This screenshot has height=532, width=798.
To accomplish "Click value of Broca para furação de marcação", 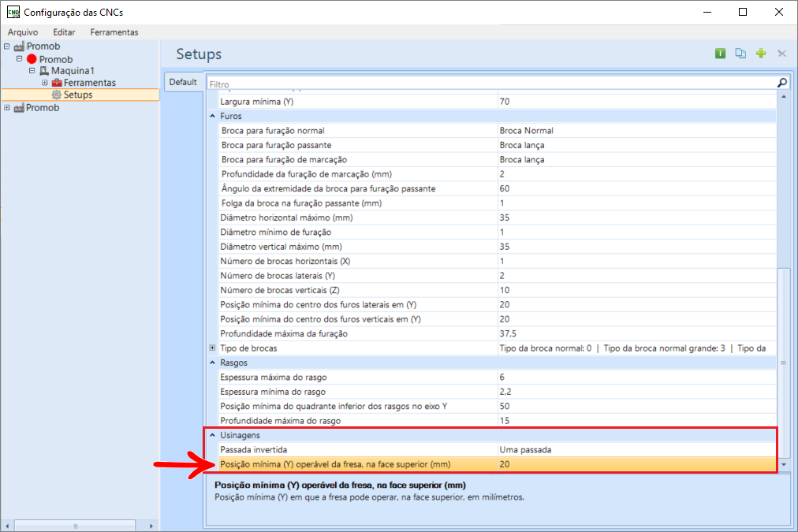I will point(636,160).
